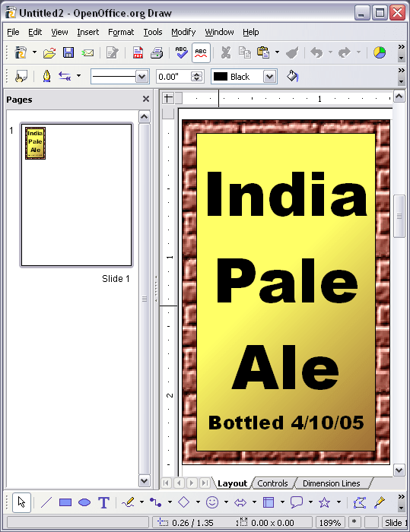Toggle the Edit Points icon in line toolbar

(x=21, y=77)
